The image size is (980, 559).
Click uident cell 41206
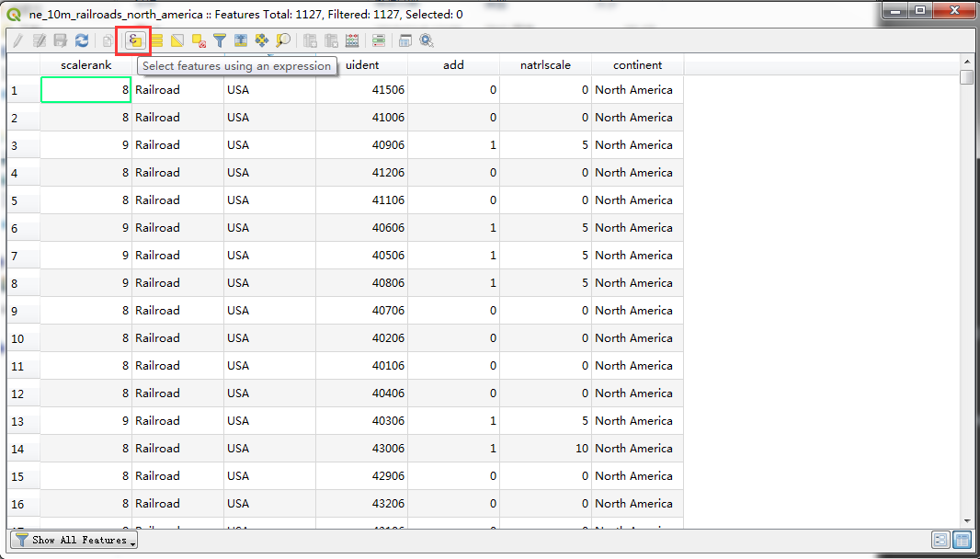click(362, 173)
